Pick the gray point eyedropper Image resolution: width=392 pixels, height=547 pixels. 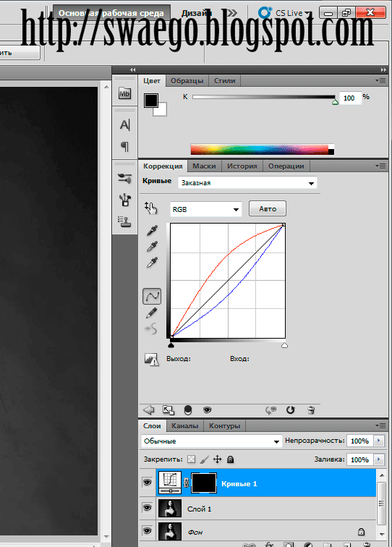(x=152, y=246)
